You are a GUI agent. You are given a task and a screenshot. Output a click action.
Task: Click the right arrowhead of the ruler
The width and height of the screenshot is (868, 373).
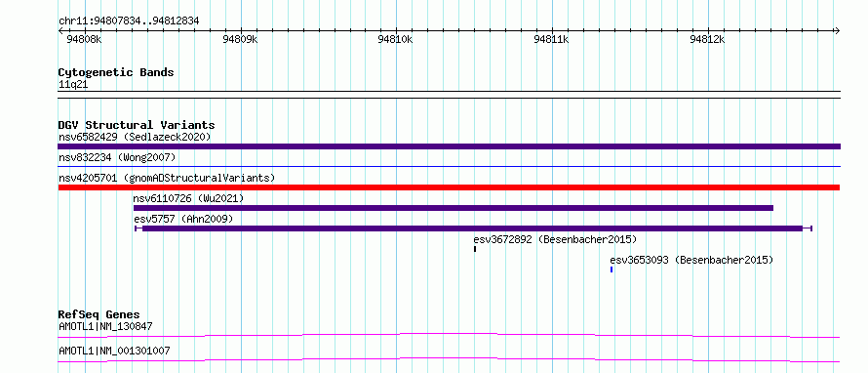click(x=837, y=31)
